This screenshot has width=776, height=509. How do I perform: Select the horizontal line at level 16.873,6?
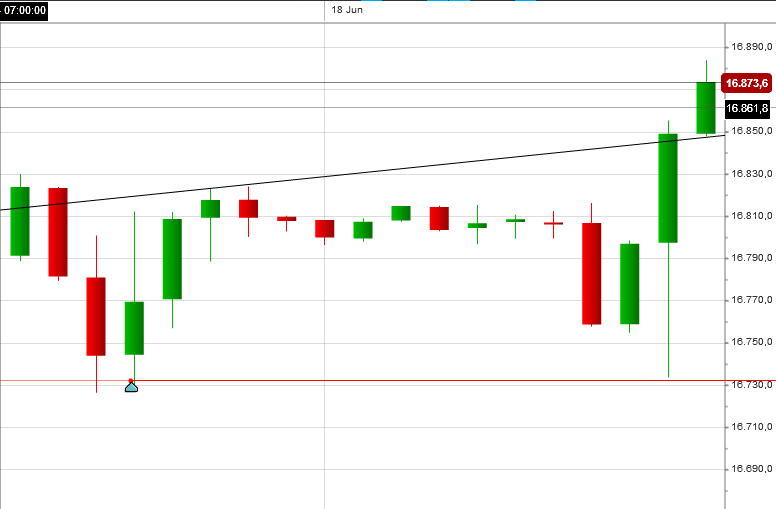coord(360,82)
